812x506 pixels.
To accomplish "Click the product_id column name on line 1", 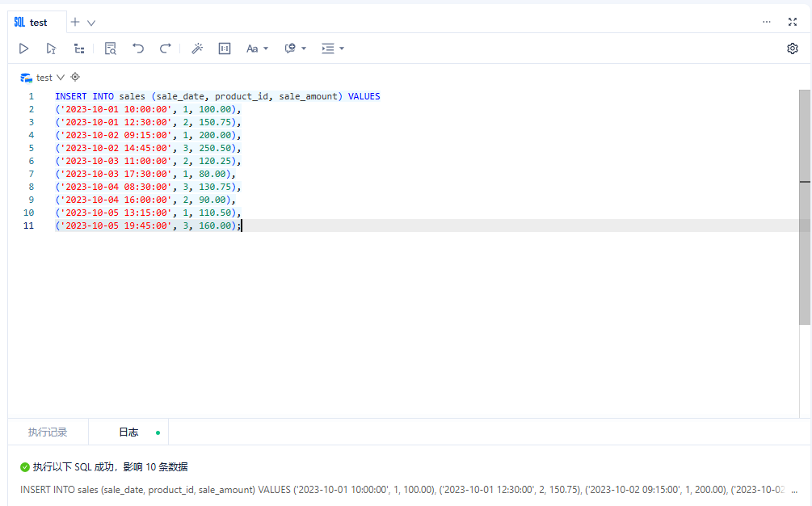I will coord(242,96).
